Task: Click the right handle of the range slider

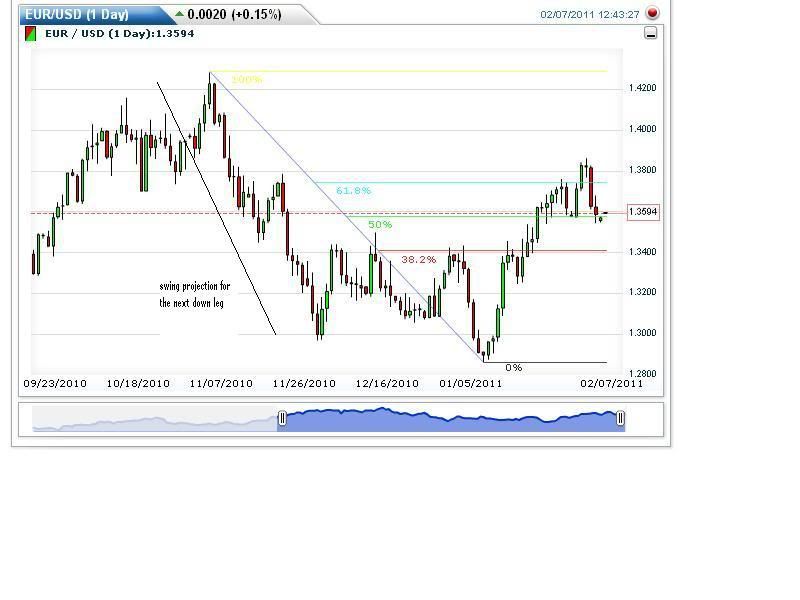Action: 620,418
